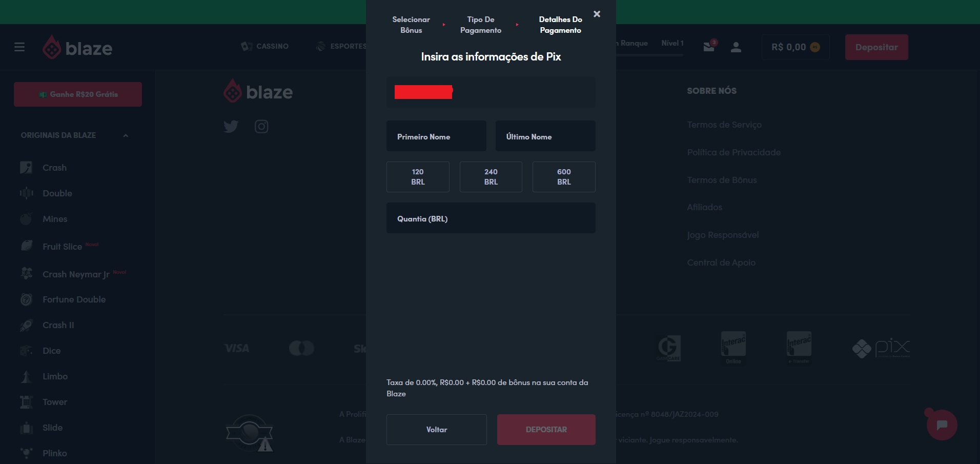
Task: Click the Pix logo in footer
Action: click(881, 348)
